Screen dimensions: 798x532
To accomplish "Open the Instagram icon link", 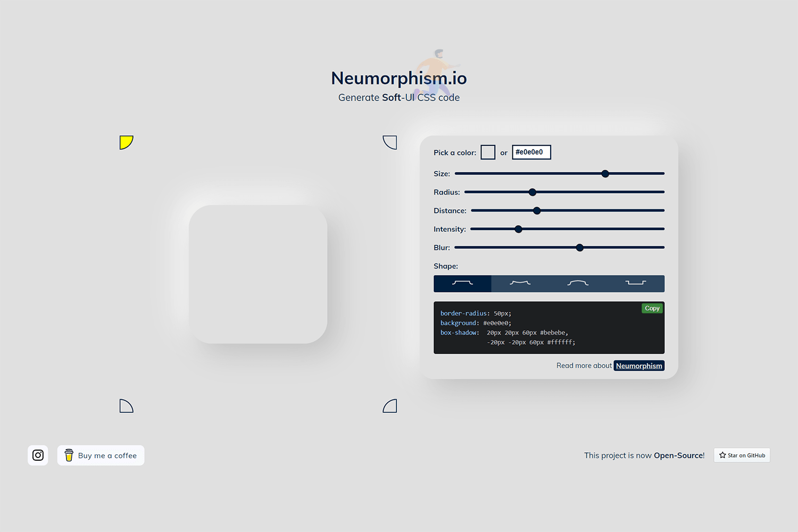I will (38, 455).
